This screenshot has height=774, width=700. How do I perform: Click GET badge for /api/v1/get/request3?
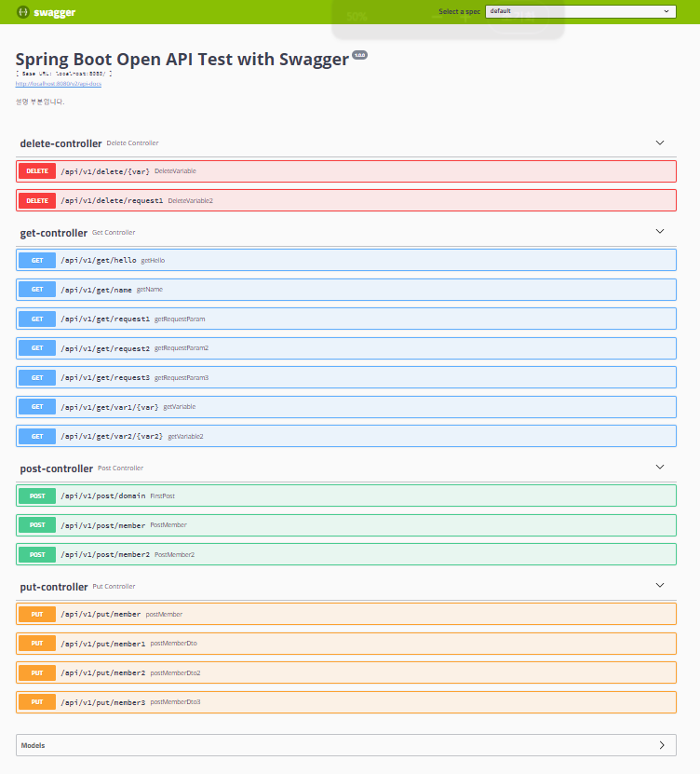[x=37, y=377]
